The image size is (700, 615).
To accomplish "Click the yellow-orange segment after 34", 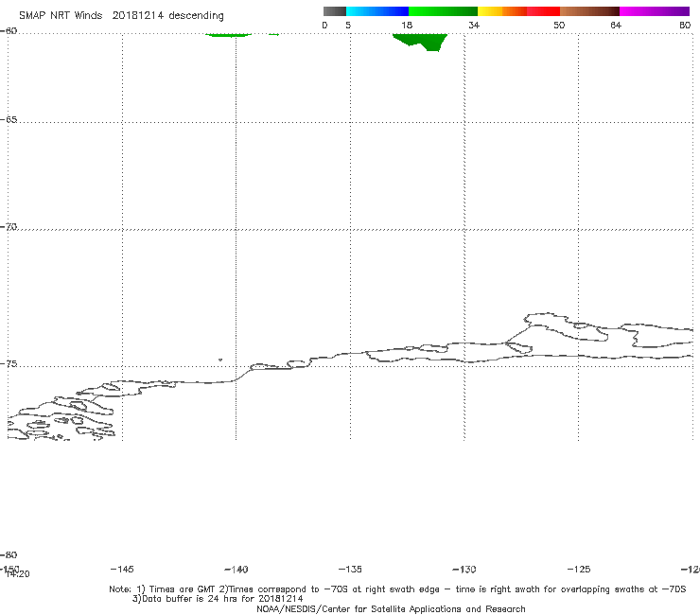I will tap(502, 11).
